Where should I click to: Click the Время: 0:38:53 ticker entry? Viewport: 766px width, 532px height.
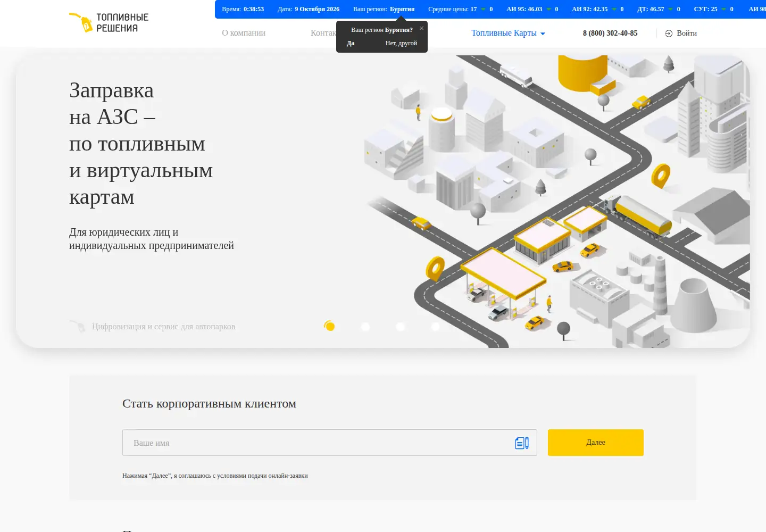click(243, 9)
